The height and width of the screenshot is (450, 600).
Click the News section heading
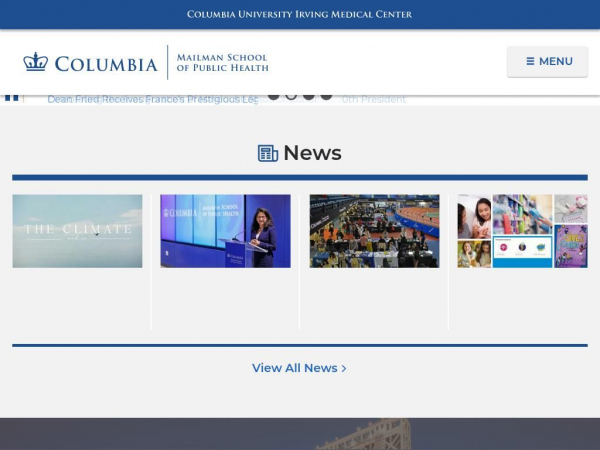(312, 153)
